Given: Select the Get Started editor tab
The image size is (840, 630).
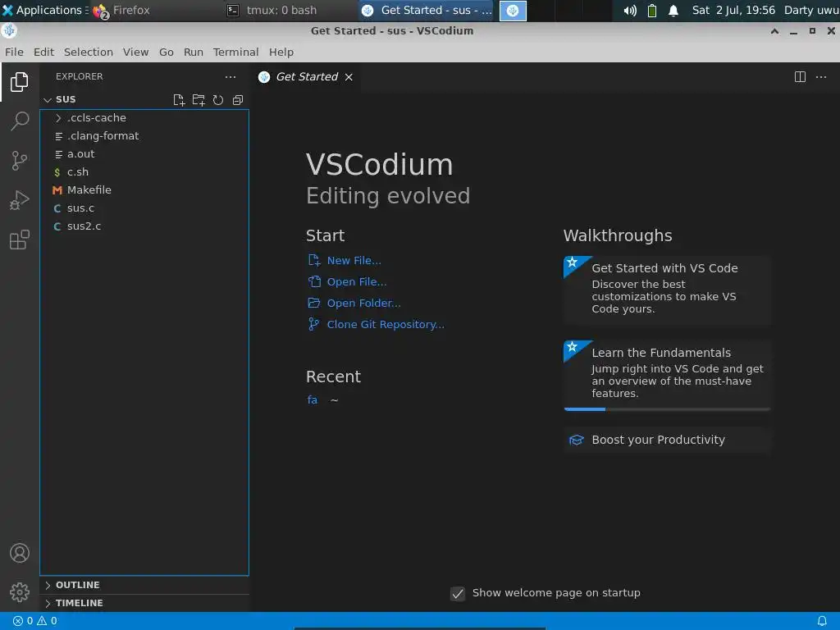Looking at the screenshot, I should pyautogui.click(x=307, y=76).
